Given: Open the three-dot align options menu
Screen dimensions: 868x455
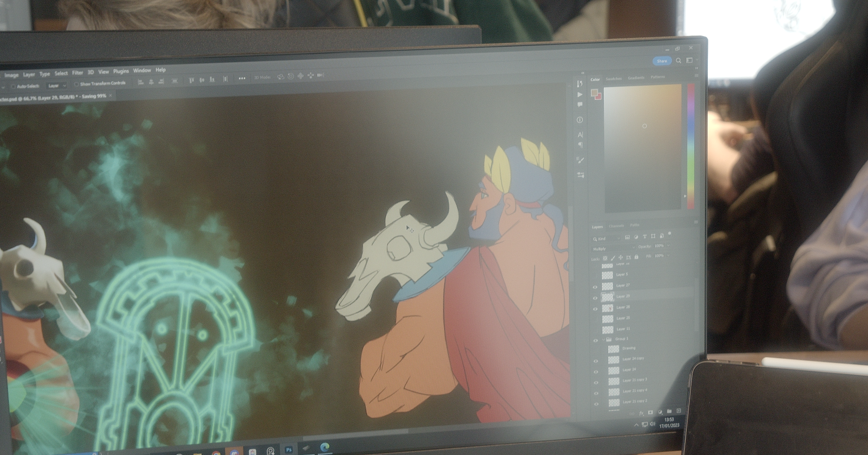Looking at the screenshot, I should click(242, 78).
